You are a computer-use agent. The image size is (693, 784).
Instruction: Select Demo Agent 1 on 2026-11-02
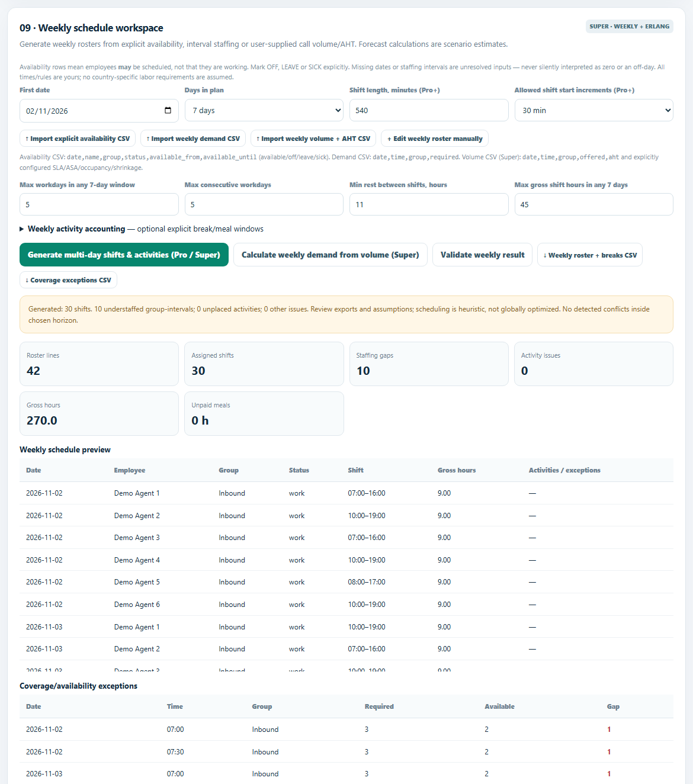click(x=346, y=493)
